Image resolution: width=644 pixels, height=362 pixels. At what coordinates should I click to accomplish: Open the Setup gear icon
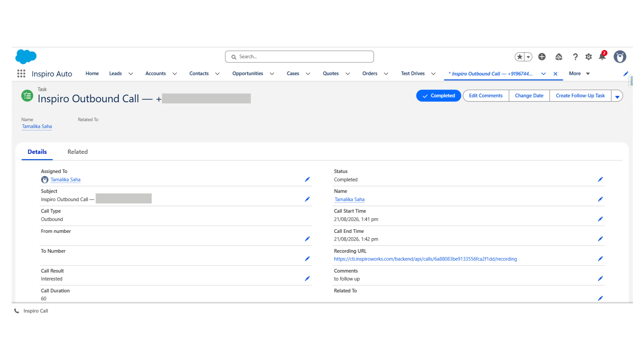pyautogui.click(x=589, y=57)
